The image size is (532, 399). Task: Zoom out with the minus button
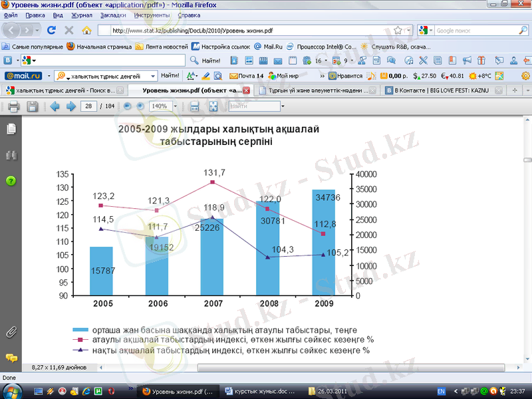point(126,106)
